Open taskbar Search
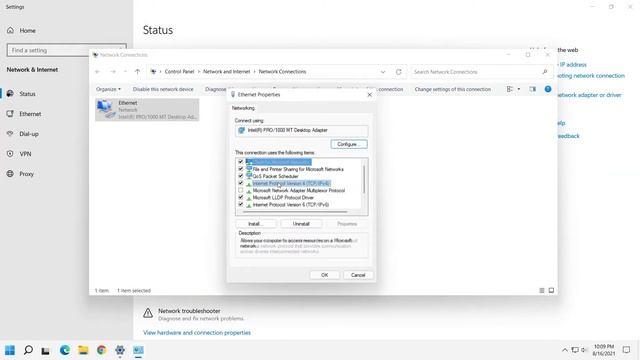640x360 pixels. pos(28,350)
